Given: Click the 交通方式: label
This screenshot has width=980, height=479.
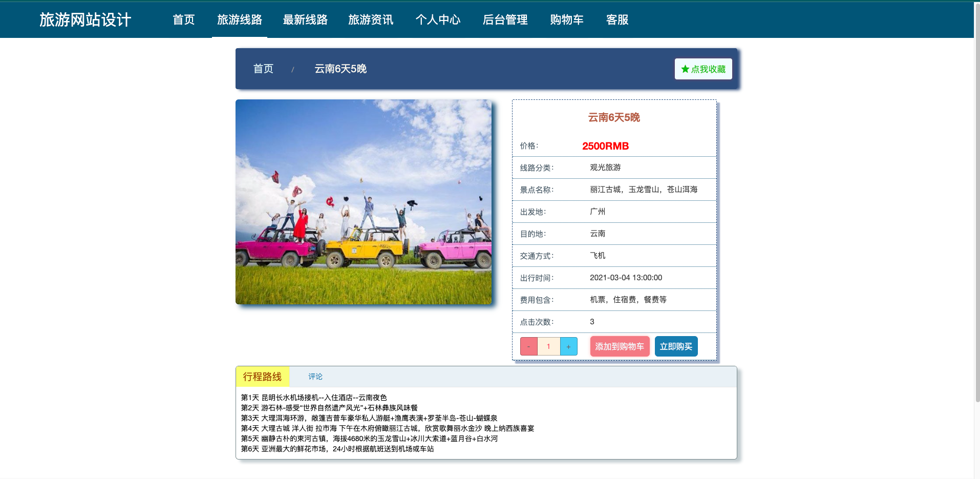Looking at the screenshot, I should 537,256.
